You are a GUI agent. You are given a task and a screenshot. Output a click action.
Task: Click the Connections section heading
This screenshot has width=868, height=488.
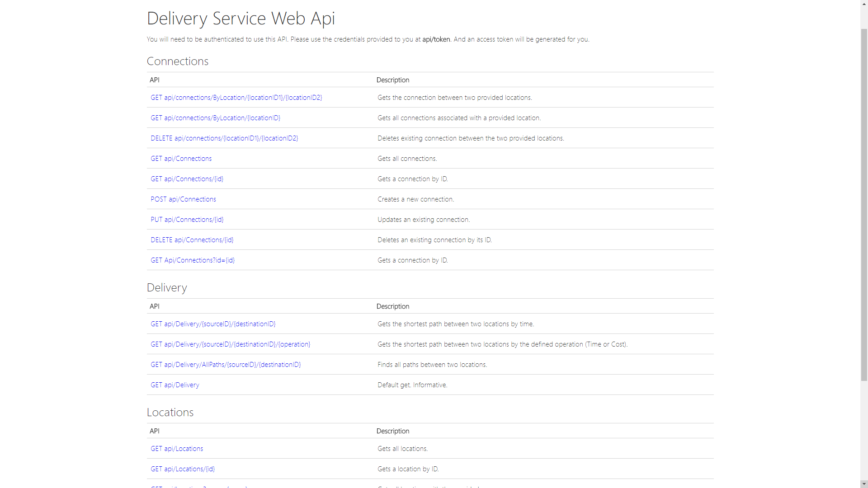pyautogui.click(x=177, y=61)
